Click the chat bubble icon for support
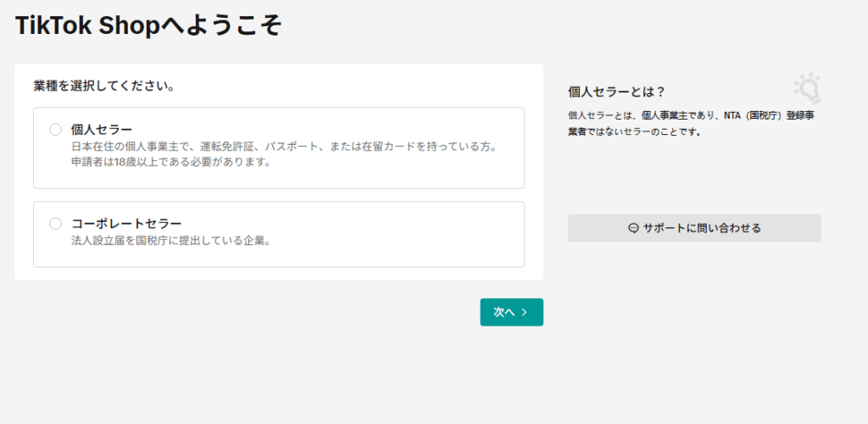The width and height of the screenshot is (868, 424). (633, 228)
